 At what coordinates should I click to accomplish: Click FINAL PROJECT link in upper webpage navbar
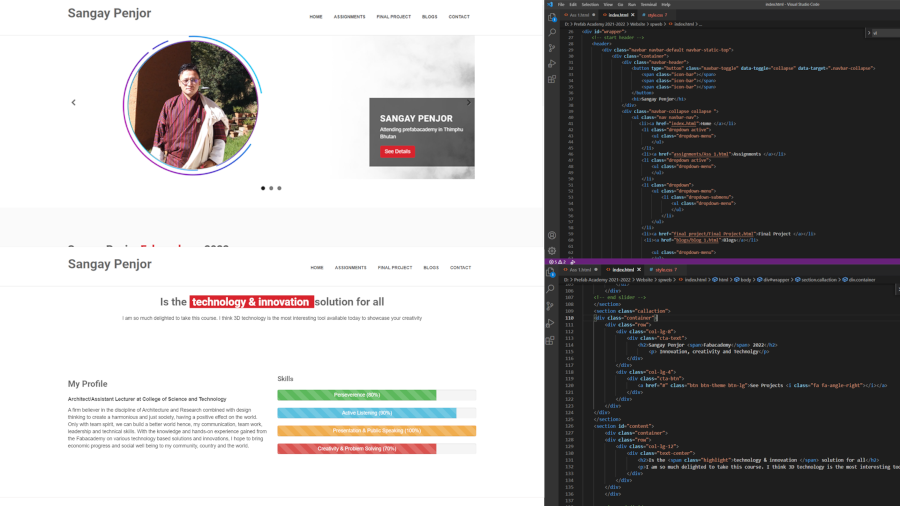click(394, 17)
